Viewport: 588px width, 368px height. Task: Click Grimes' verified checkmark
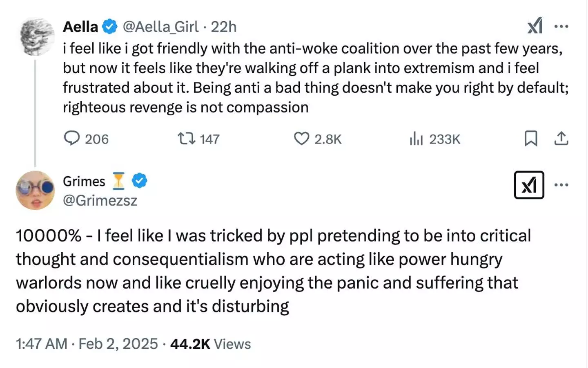(139, 181)
